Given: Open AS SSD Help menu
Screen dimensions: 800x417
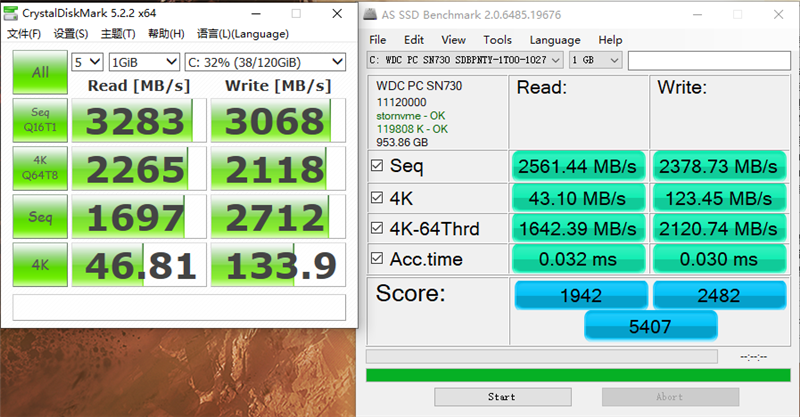Looking at the screenshot, I should [610, 40].
